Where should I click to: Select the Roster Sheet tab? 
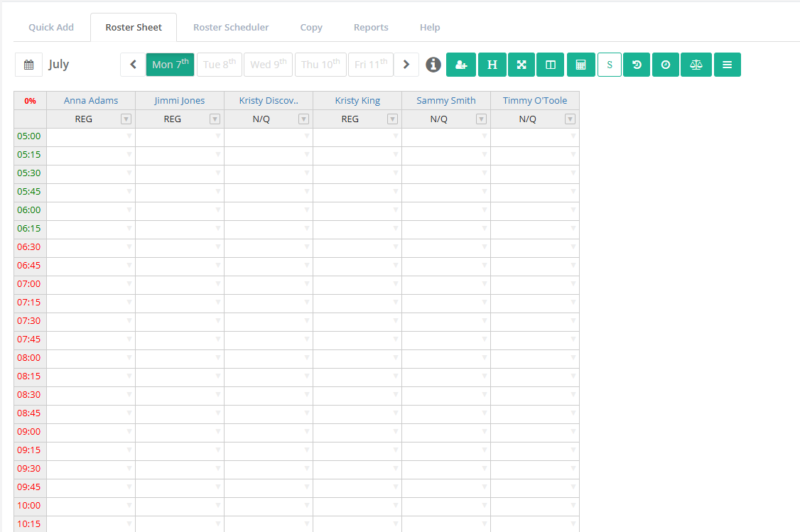coord(134,28)
